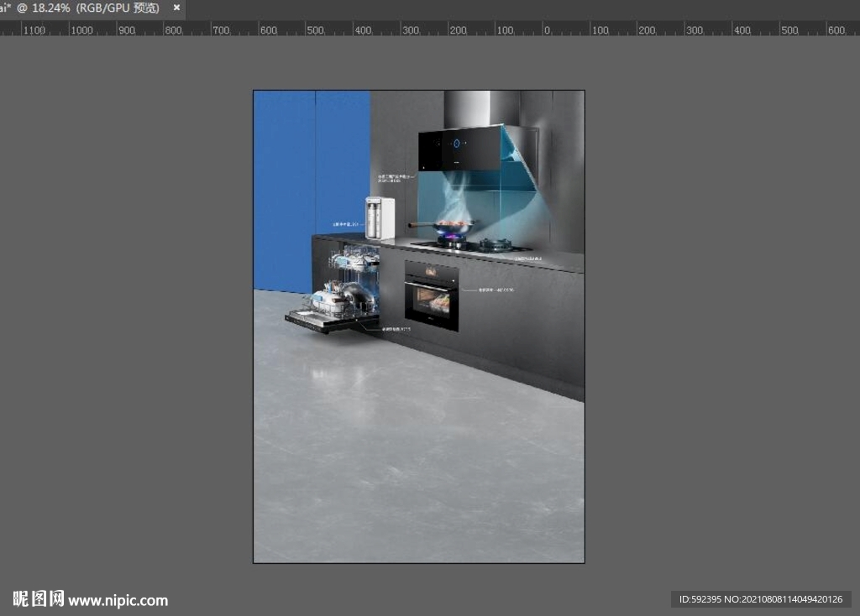This screenshot has width=860, height=616.
Task: Select the built-in oven in the cabinet
Action: tap(432, 295)
